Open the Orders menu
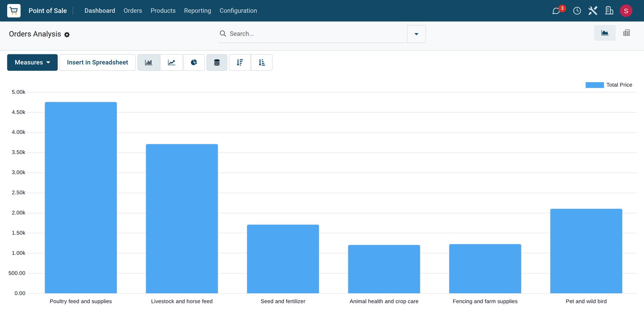 tap(133, 11)
